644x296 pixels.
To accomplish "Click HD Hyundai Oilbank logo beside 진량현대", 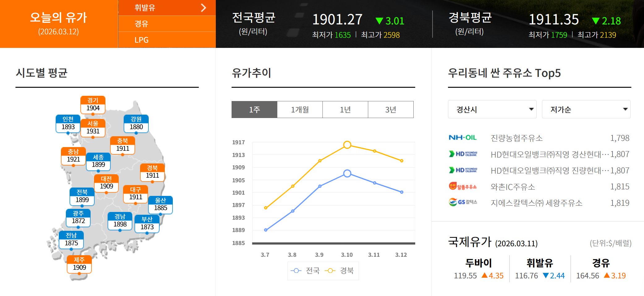I will coord(463,170).
